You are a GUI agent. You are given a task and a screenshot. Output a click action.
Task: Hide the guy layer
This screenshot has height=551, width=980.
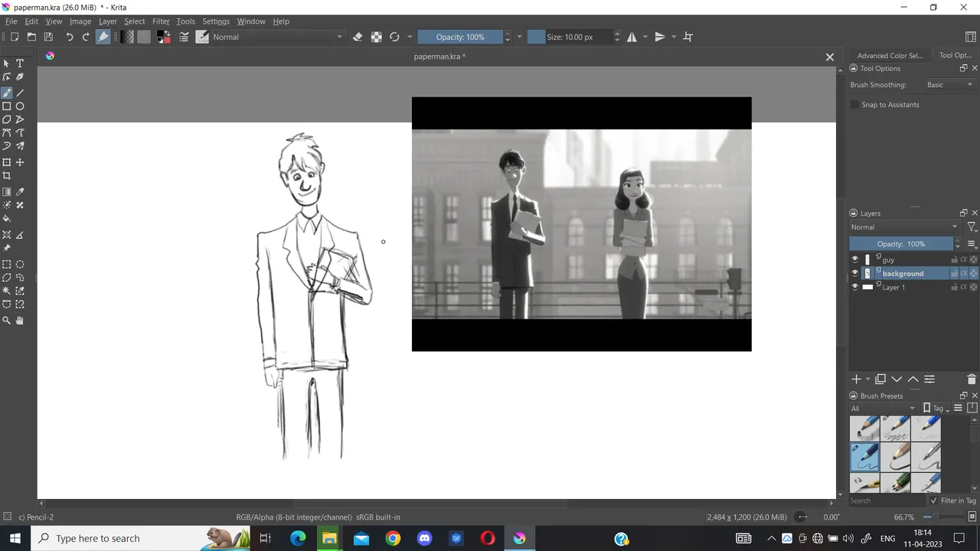(x=855, y=259)
